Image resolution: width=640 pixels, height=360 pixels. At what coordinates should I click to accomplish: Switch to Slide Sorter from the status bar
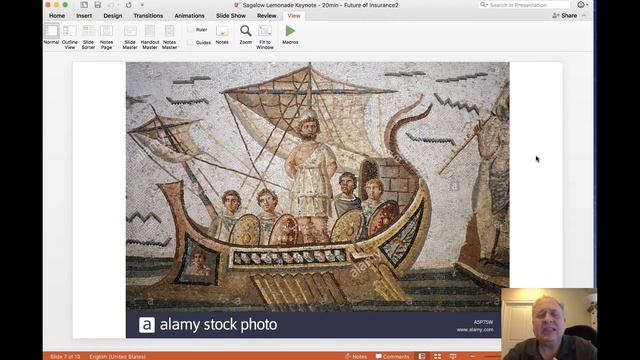pos(437,356)
